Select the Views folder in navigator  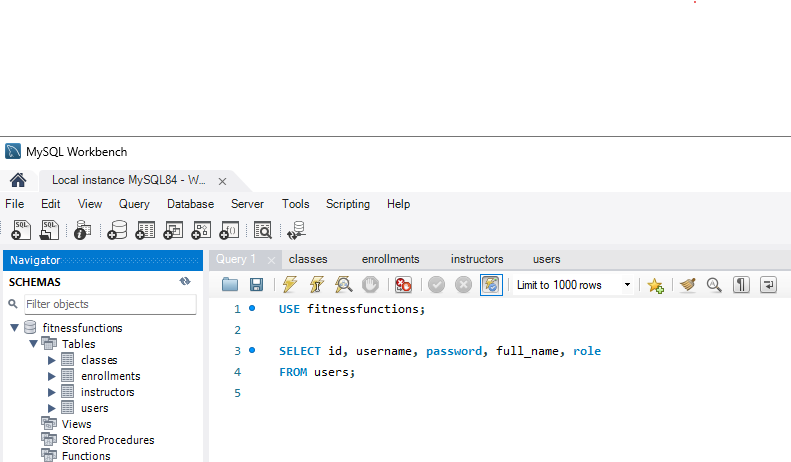coord(76,424)
